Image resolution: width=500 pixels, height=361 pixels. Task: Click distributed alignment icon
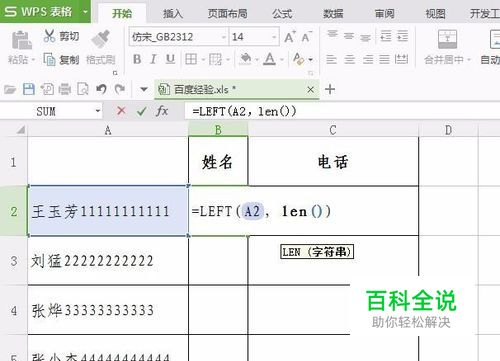(x=401, y=59)
